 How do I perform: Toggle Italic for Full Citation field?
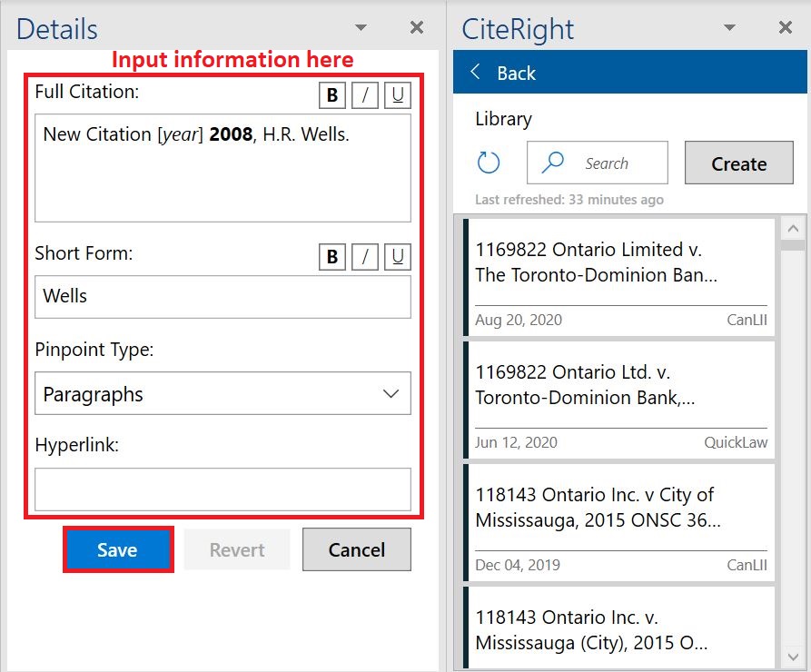tap(365, 95)
